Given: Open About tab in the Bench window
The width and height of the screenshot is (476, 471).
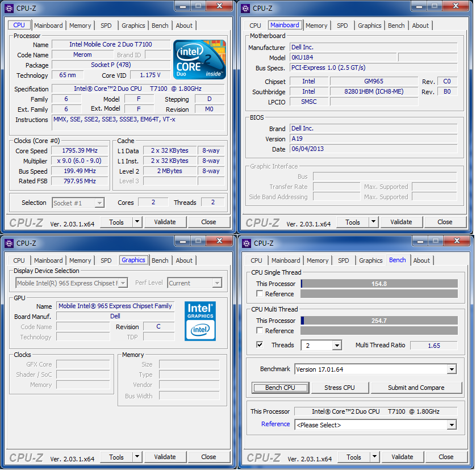Looking at the screenshot, I should tap(421, 260).
